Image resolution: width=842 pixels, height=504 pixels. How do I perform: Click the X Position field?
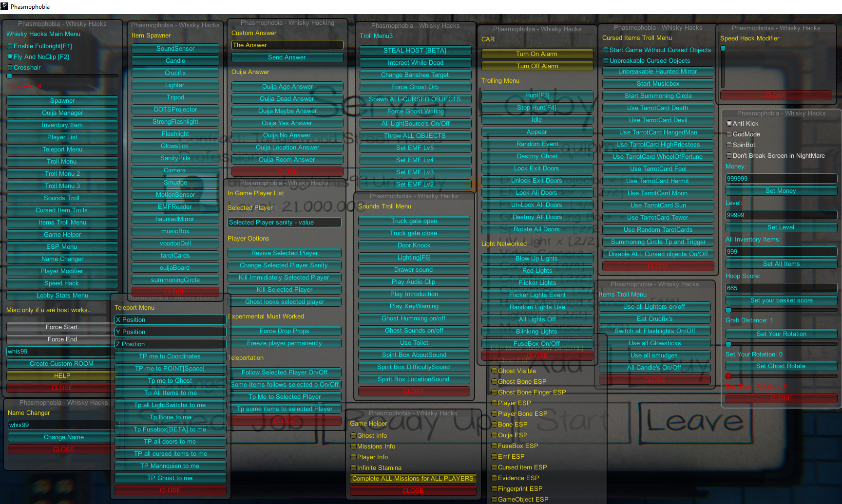[x=171, y=320]
